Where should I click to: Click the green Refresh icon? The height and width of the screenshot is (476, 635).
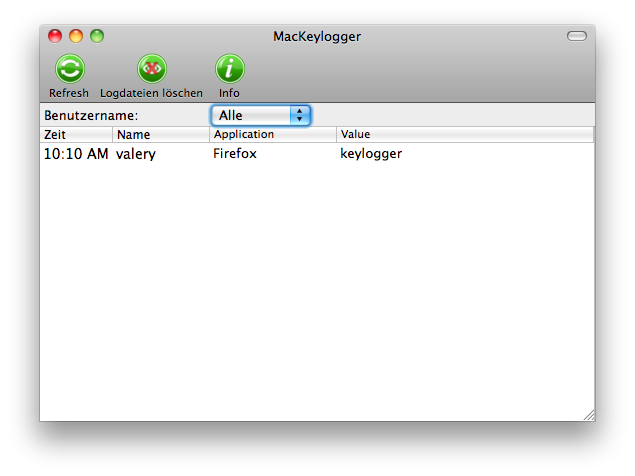coord(70,69)
